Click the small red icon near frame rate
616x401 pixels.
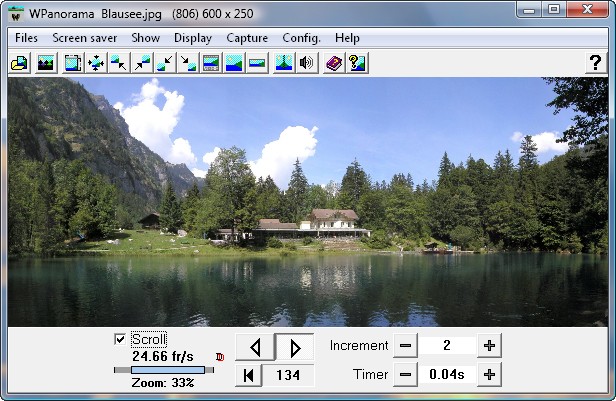[220, 357]
